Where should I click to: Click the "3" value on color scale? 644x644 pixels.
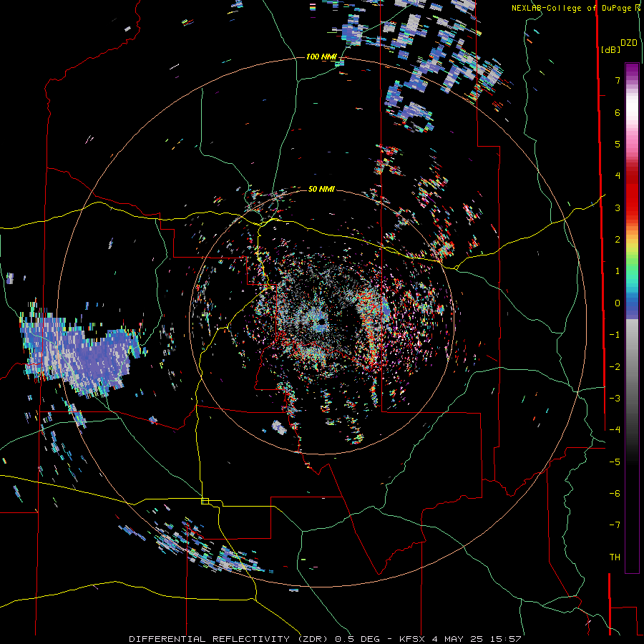[x=618, y=208]
